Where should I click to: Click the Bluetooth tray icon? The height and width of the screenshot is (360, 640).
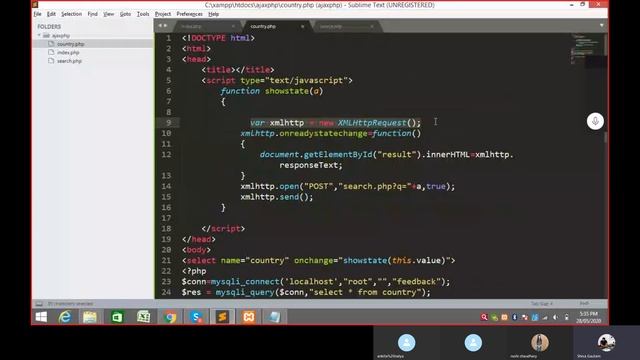pyautogui.click(x=515, y=317)
